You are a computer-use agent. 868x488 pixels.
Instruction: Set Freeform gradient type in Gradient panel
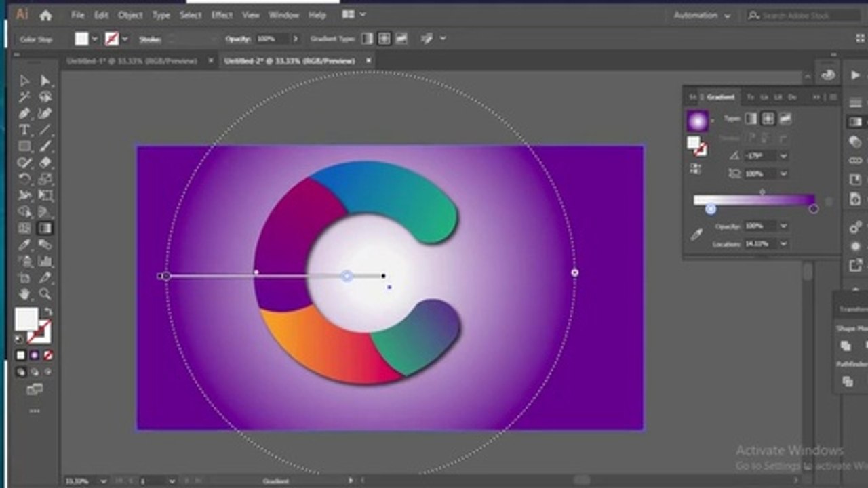click(x=785, y=119)
